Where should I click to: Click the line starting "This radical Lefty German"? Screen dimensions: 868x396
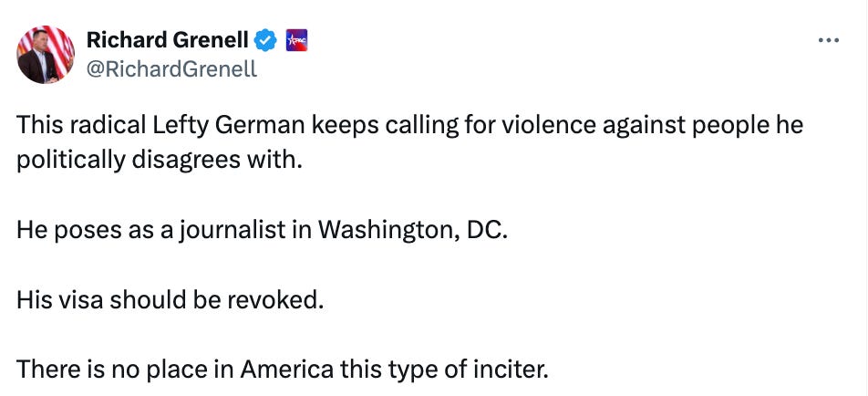[409, 126]
